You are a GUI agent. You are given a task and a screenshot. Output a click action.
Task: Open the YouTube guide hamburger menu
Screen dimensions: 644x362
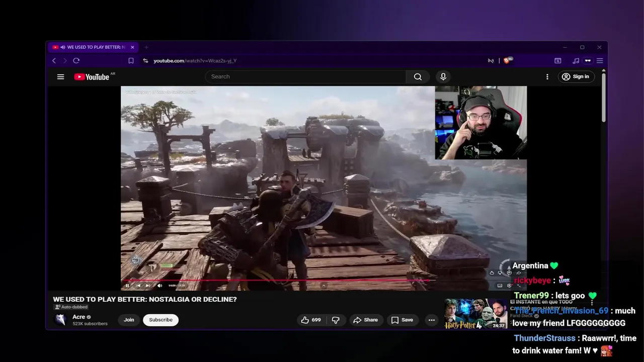[60, 77]
